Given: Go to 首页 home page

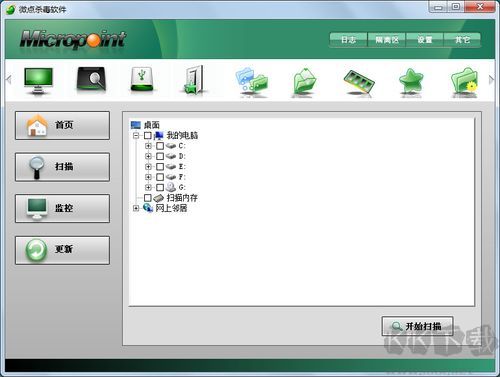Looking at the screenshot, I should pyautogui.click(x=62, y=125).
